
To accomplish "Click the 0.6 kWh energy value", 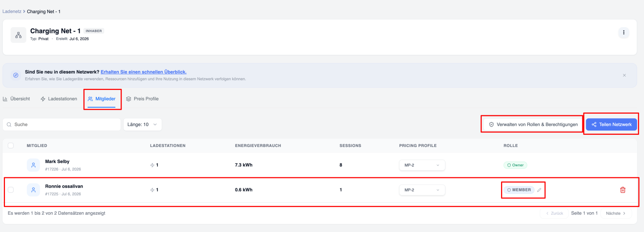I will click(244, 190).
